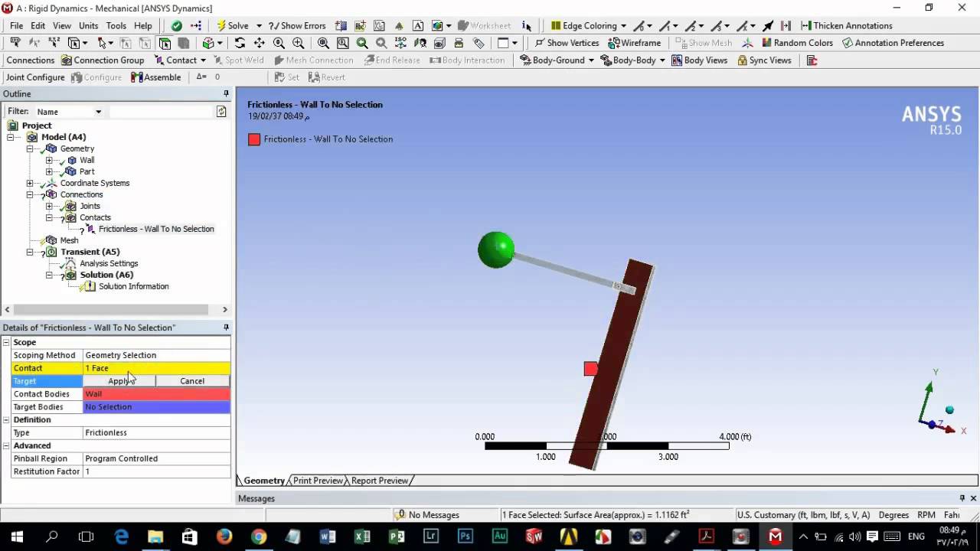This screenshot has height=551, width=980.
Task: Click the outline panel horizontal scrollbar
Action: pos(111,310)
